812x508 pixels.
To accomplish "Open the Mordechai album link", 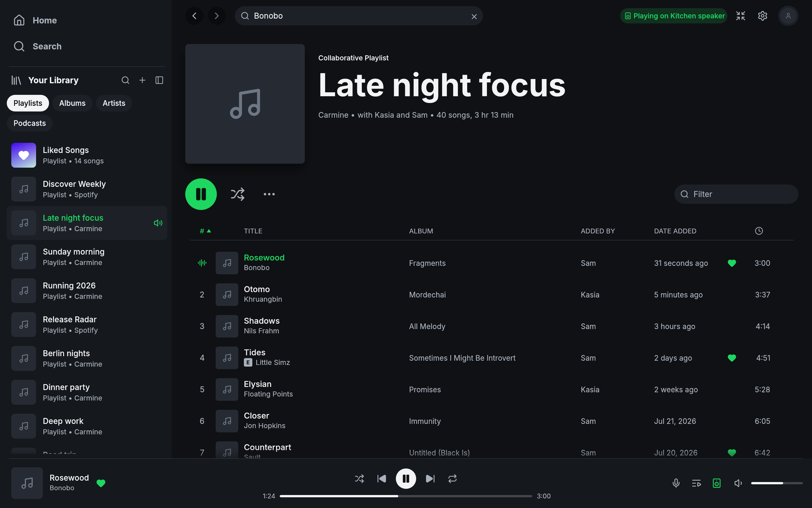I will 427,295.
